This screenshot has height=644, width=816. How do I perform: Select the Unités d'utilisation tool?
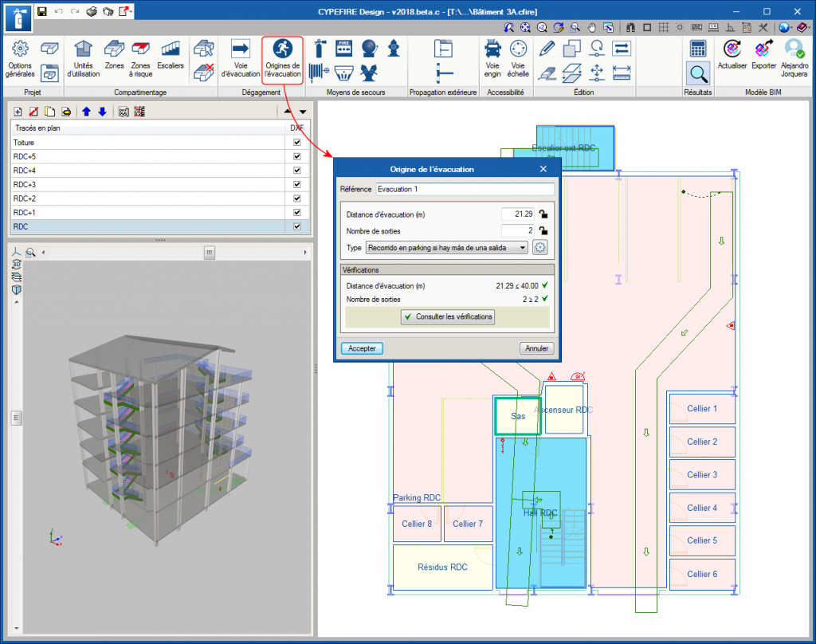coord(85,57)
